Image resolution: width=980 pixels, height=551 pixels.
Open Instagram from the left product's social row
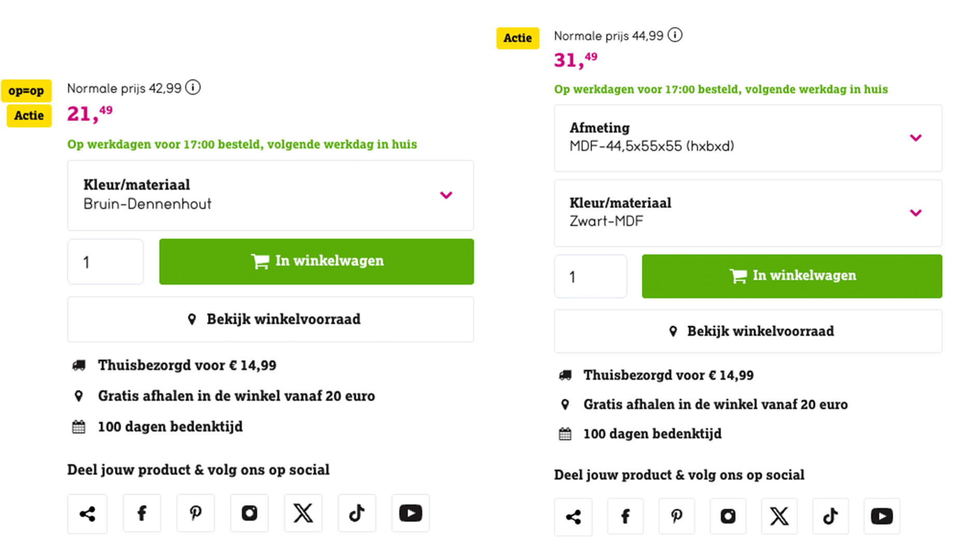249,514
